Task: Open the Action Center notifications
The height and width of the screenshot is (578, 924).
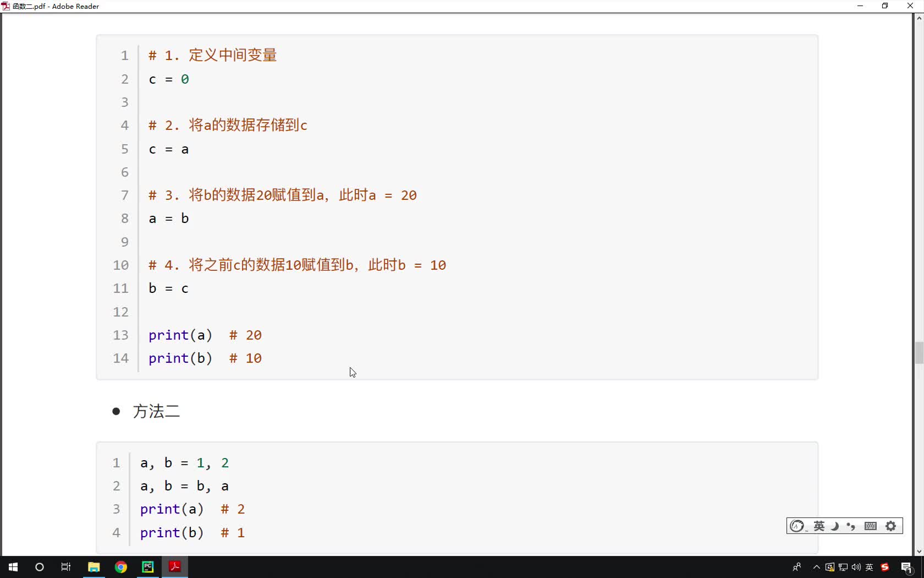Action: pos(907,568)
